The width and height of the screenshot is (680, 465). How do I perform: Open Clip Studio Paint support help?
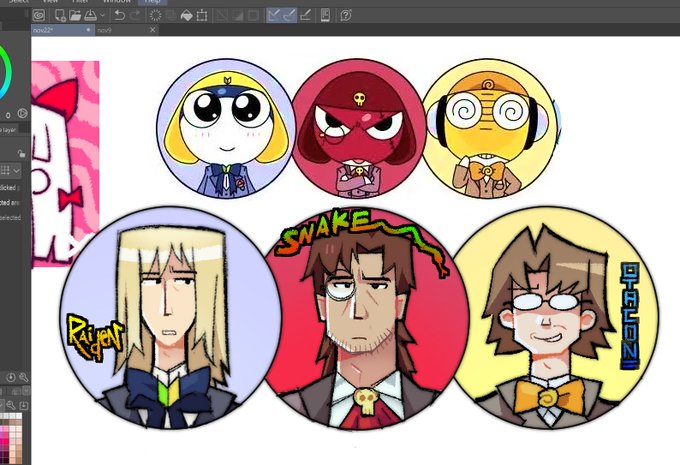tap(346, 16)
